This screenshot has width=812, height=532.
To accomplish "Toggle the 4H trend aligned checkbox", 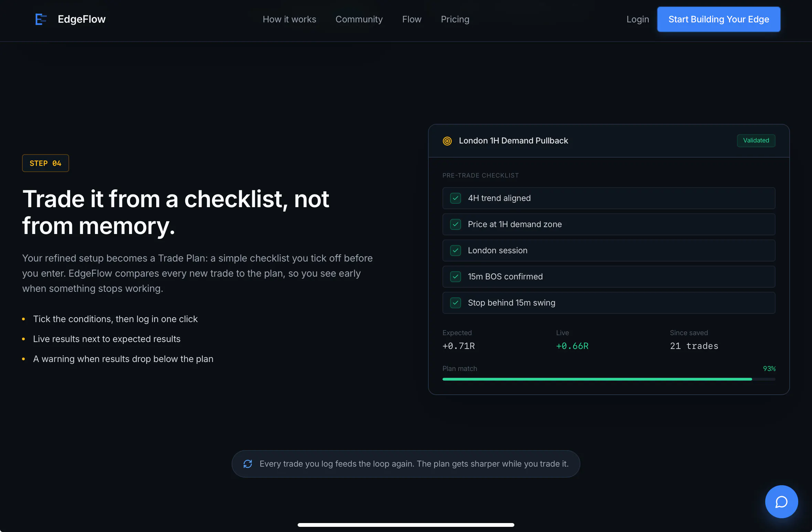I will 456,198.
